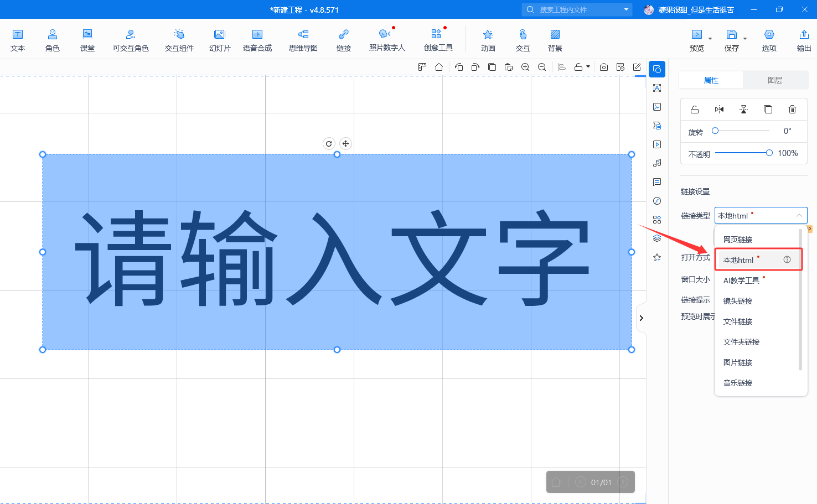817x504 pixels.
Task: Click the 搜索工程内文件 search field
Action: (x=576, y=9)
